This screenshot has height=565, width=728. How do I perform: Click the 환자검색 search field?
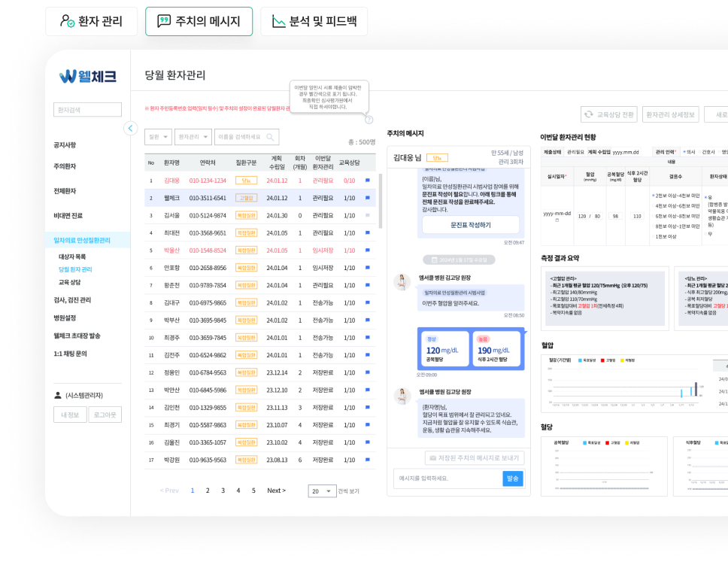87,110
